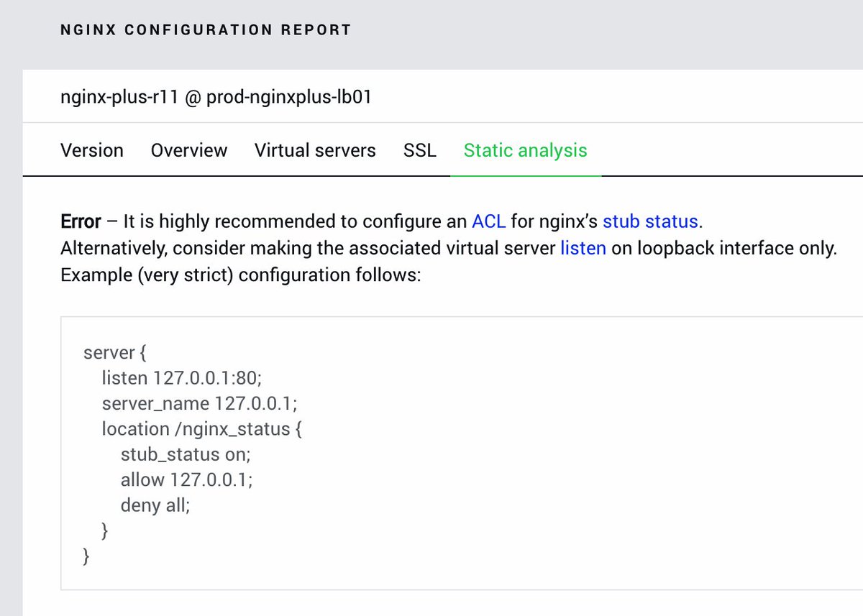
Task: Click the bold Error label
Action: pos(81,221)
